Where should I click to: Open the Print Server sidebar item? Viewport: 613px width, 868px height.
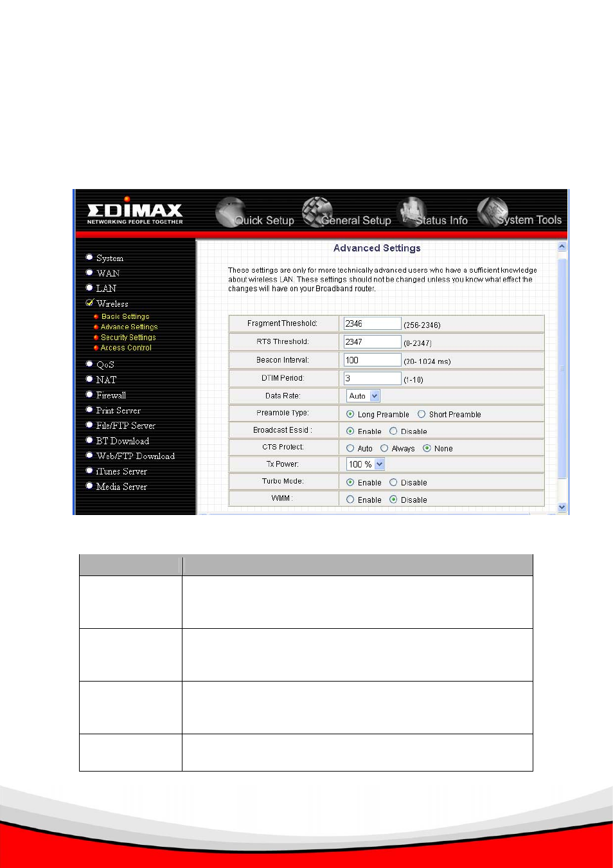(x=118, y=410)
